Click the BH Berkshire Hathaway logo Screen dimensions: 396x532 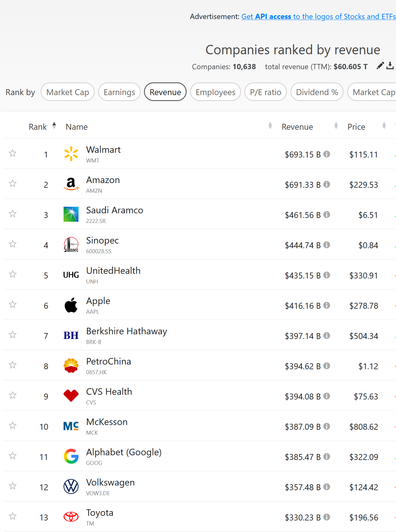click(x=71, y=335)
